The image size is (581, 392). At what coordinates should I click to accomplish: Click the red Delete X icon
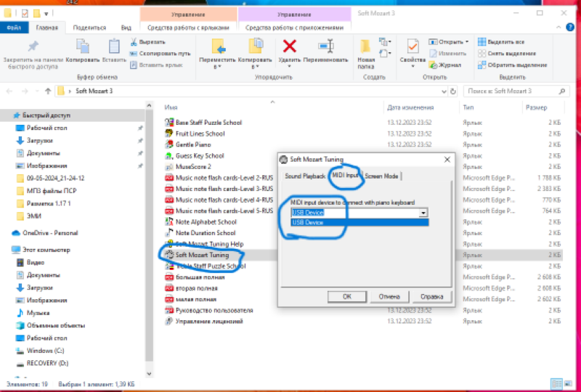(x=289, y=46)
